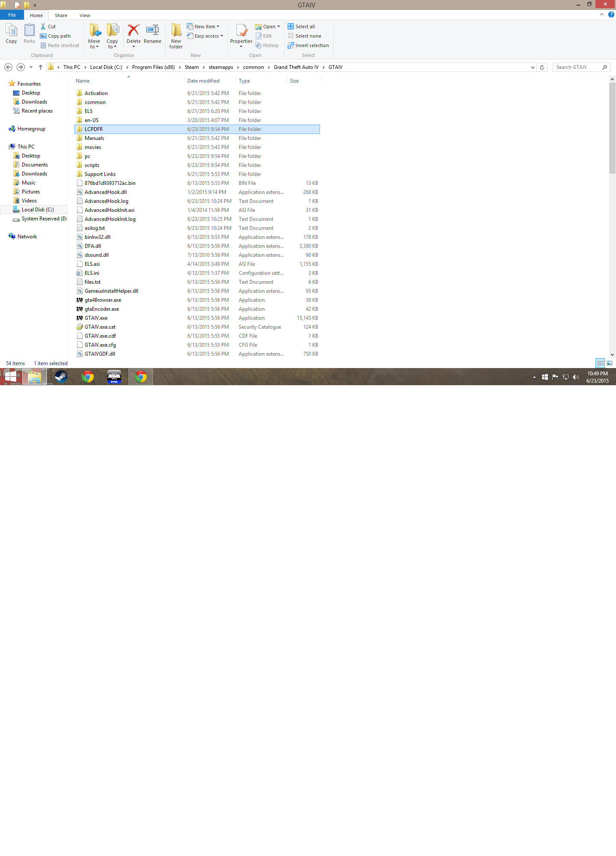Open the File menu tab
The width and height of the screenshot is (616, 856).
tap(12, 15)
